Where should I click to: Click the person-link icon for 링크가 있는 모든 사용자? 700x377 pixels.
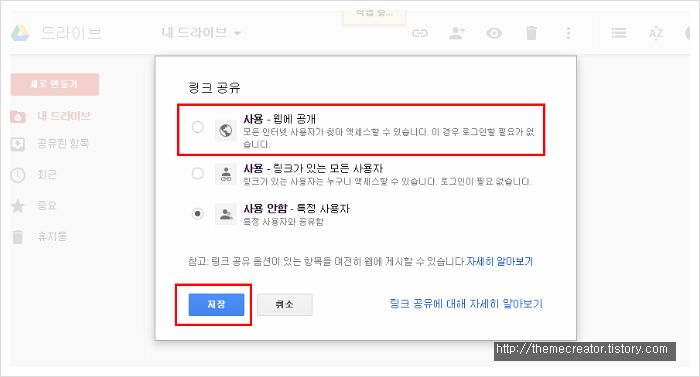(x=226, y=174)
